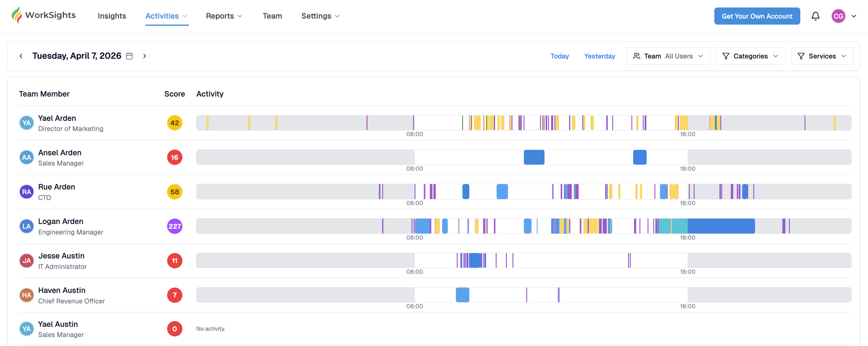The width and height of the screenshot is (868, 346).
Task: Click the WorkSights logo
Action: (x=43, y=15)
